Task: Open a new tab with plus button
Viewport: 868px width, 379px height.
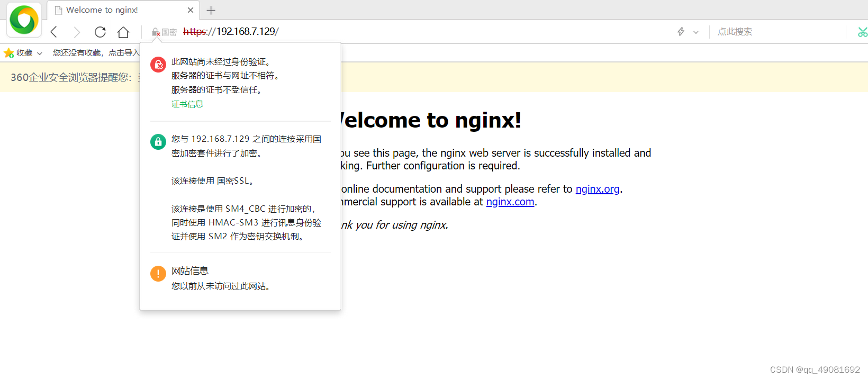Action: [x=211, y=10]
